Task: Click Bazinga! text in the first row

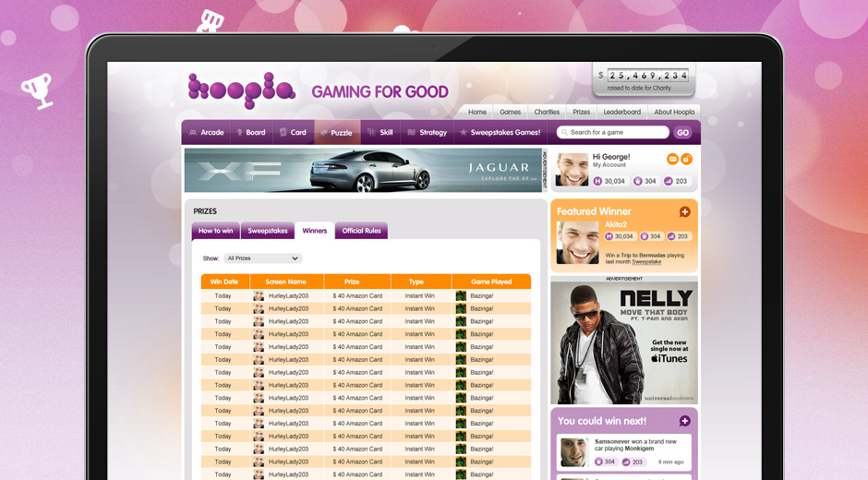Action: [x=482, y=296]
